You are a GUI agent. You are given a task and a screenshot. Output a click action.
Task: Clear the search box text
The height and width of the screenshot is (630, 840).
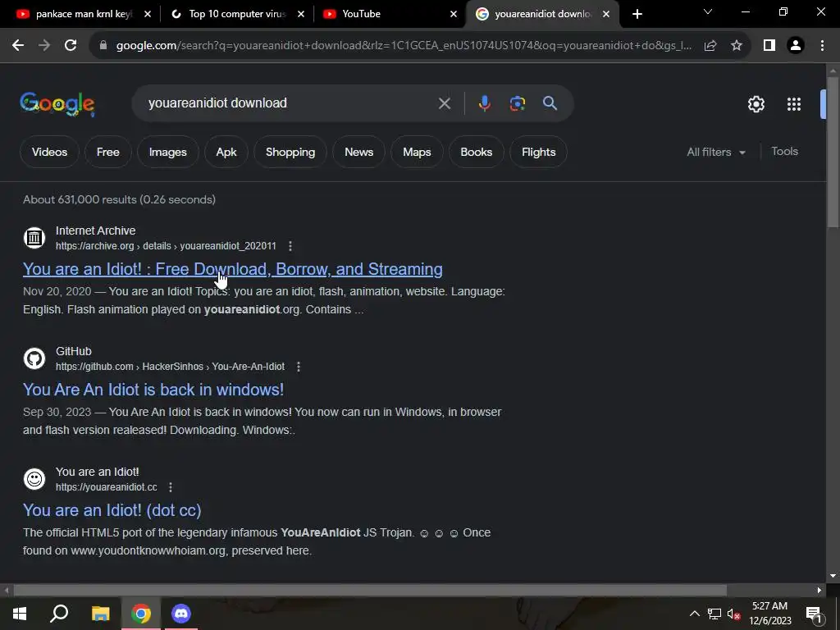point(444,103)
